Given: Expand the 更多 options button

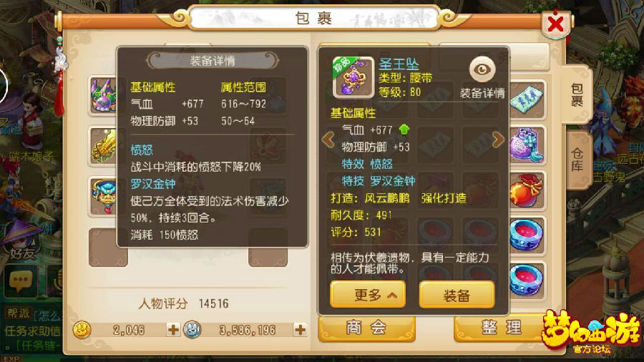Looking at the screenshot, I should (368, 294).
